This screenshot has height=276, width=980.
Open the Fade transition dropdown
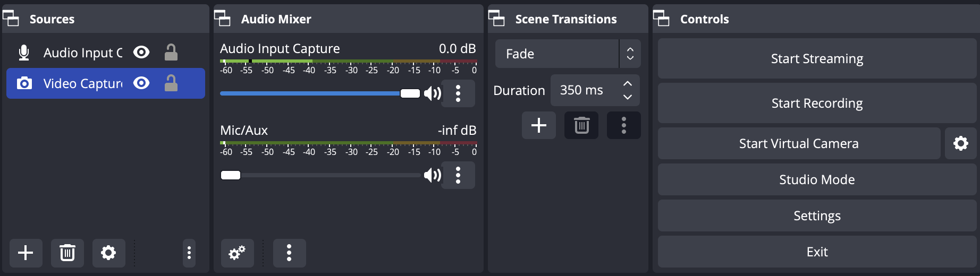568,54
